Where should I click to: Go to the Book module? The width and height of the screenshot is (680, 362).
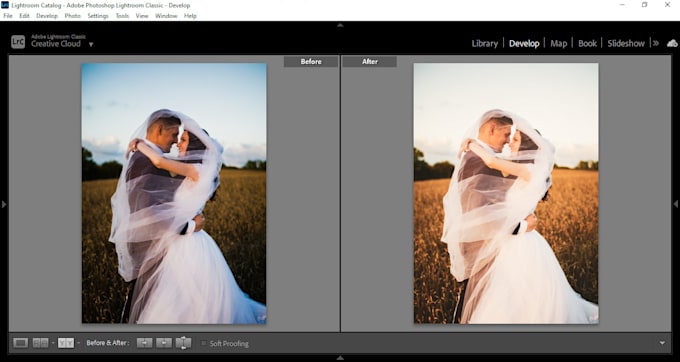click(587, 43)
